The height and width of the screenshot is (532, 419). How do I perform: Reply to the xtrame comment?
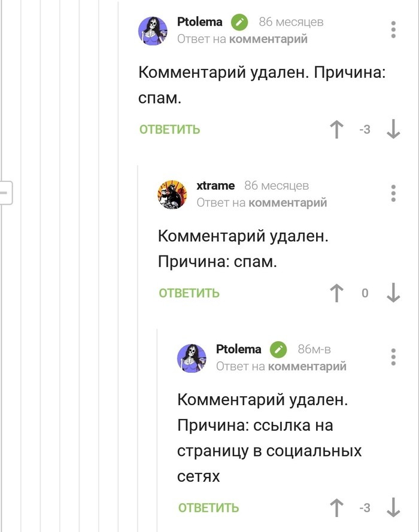[189, 293]
